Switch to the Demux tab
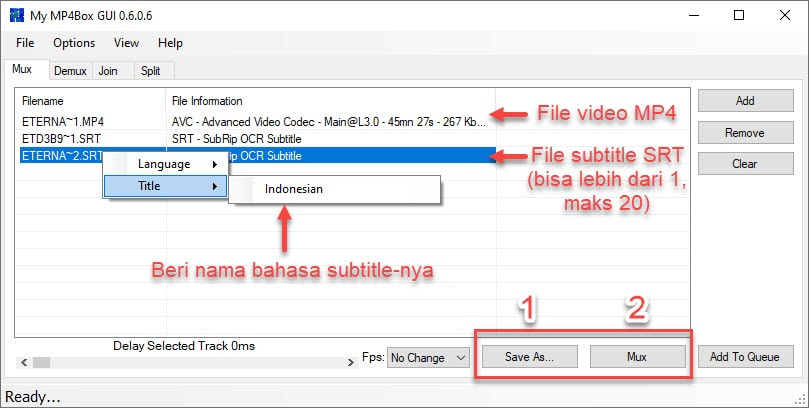The width and height of the screenshot is (809, 408). point(70,71)
